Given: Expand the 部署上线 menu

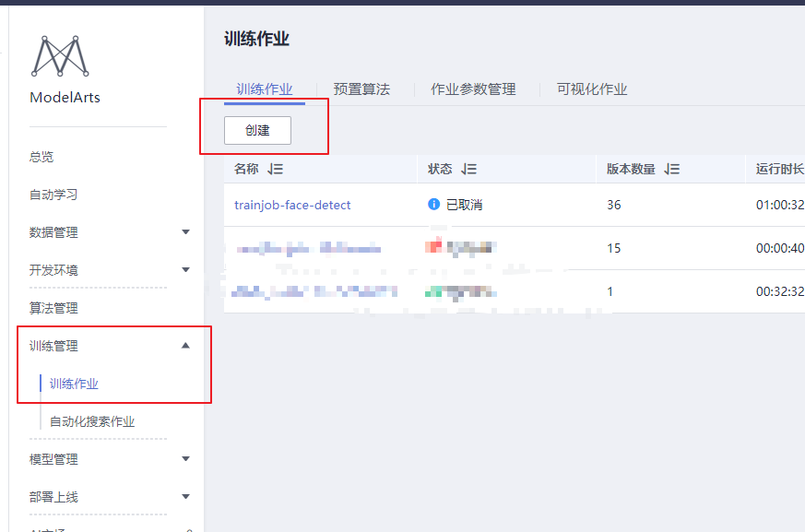Looking at the screenshot, I should point(184,496).
